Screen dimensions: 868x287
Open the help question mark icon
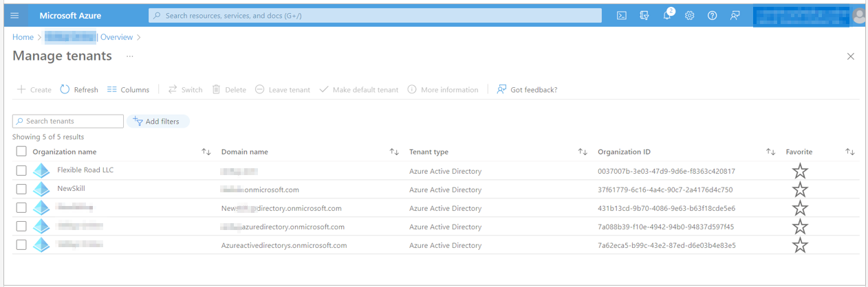click(x=712, y=15)
